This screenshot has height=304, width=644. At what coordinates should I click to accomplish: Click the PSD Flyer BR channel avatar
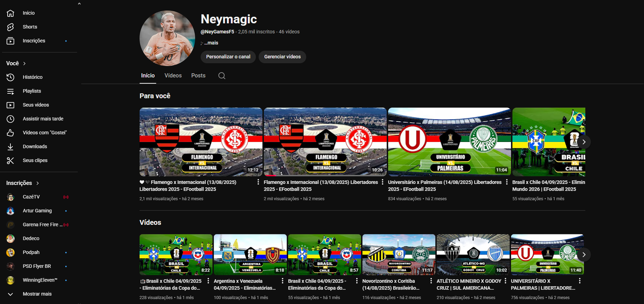[10, 266]
